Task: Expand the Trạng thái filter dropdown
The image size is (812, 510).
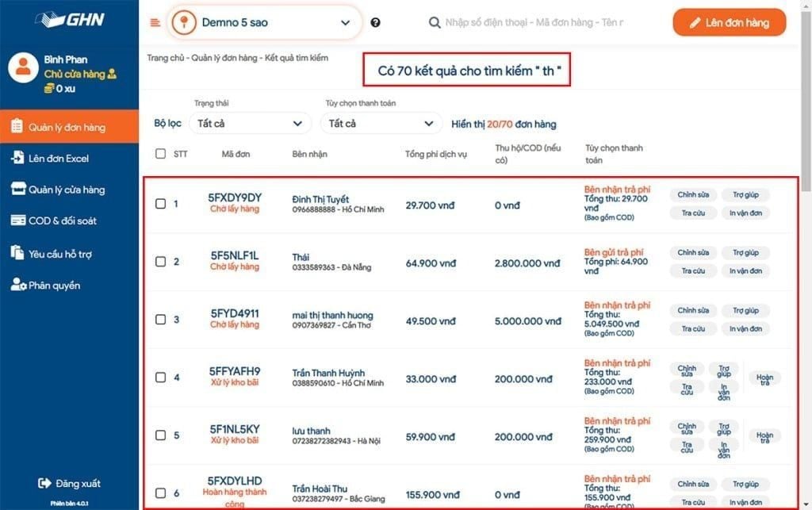Action: tap(252, 124)
